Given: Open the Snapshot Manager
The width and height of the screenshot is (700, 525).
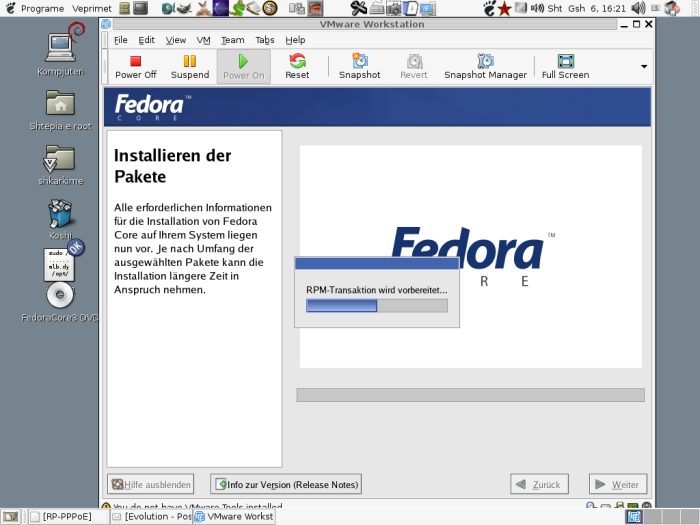Looking at the screenshot, I should pyautogui.click(x=485, y=67).
